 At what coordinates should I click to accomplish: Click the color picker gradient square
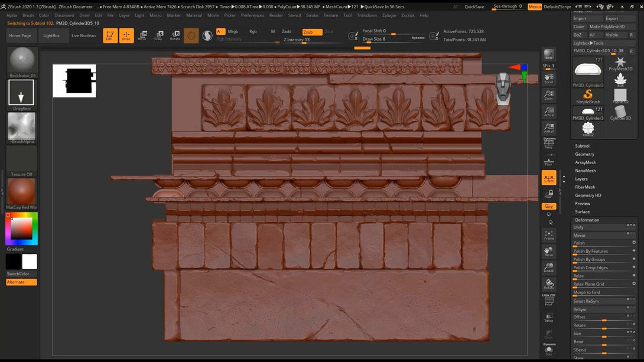coord(21,229)
